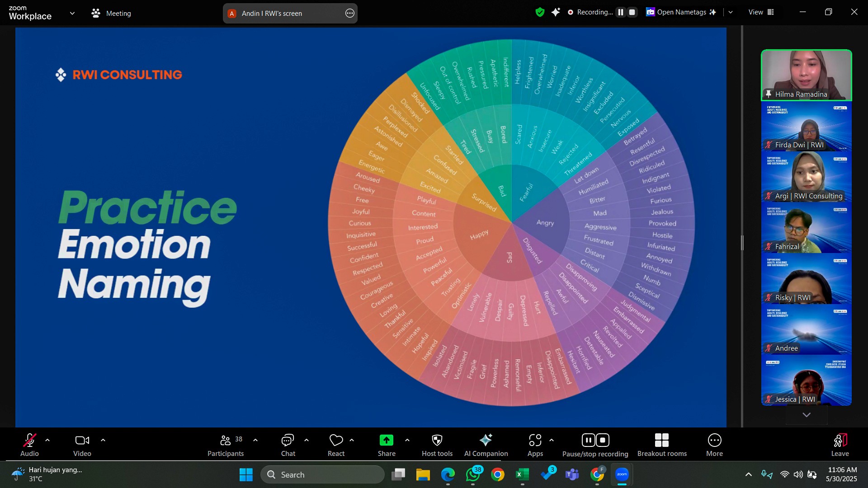Expand the chevron next to Open Nametags

tap(731, 12)
